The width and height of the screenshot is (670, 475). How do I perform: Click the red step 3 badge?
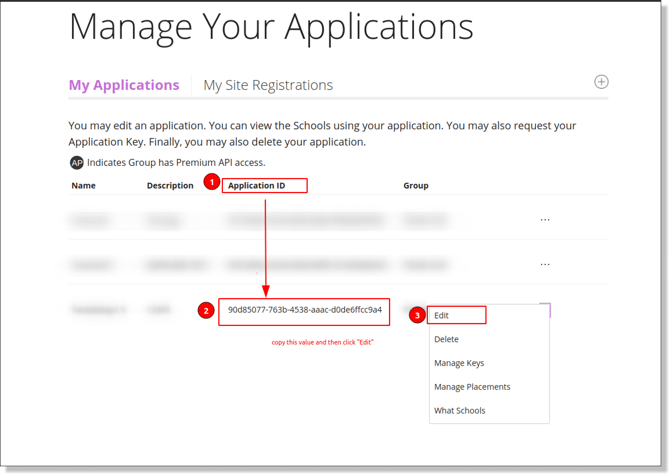pos(418,315)
